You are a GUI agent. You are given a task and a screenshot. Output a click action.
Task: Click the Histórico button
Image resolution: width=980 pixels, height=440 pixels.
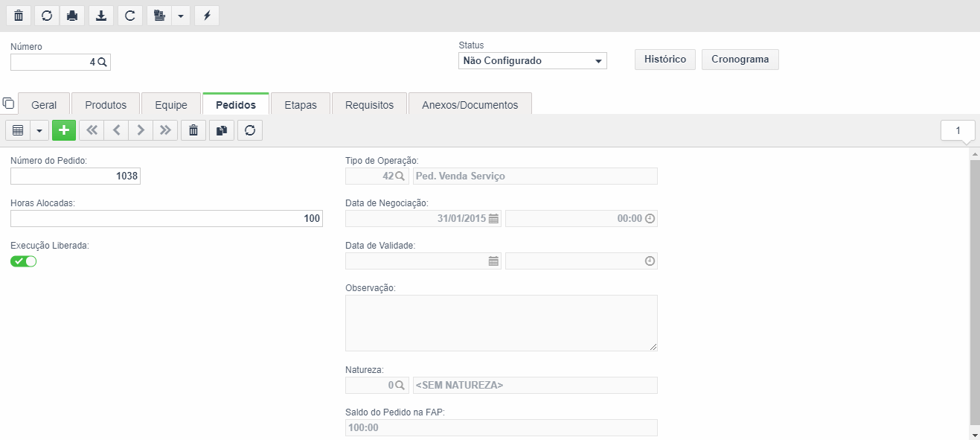(665, 60)
